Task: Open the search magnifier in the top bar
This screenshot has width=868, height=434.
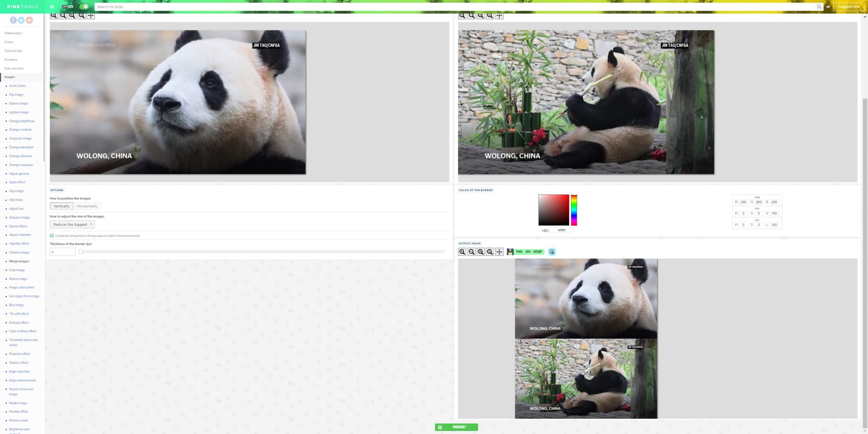Action: click(820, 7)
